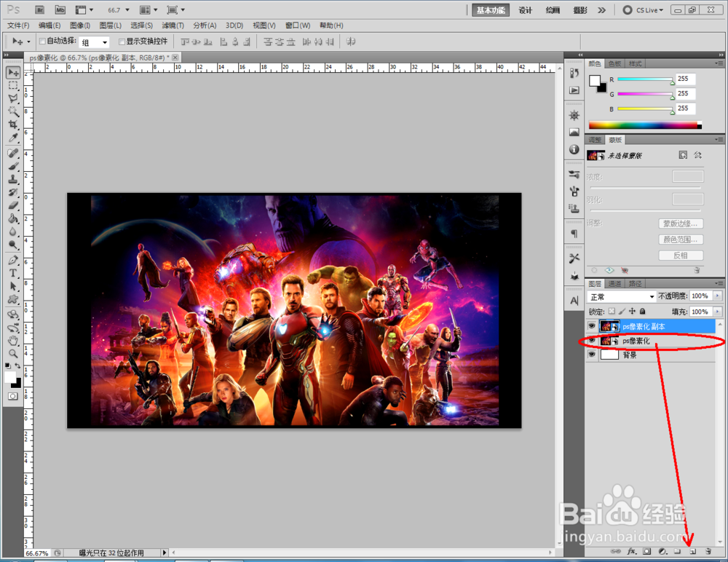Select the Quick Selection tool
The width and height of the screenshot is (728, 562).
13,111
